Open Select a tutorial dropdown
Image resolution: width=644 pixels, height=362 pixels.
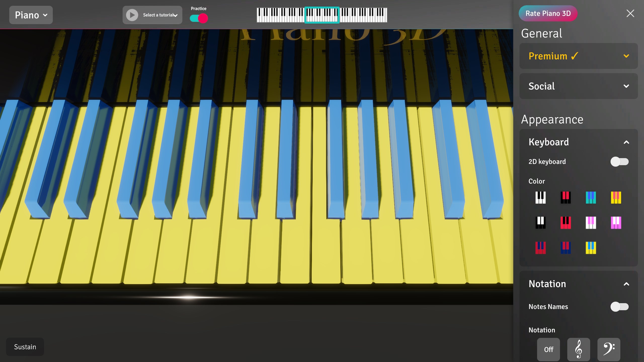160,15
